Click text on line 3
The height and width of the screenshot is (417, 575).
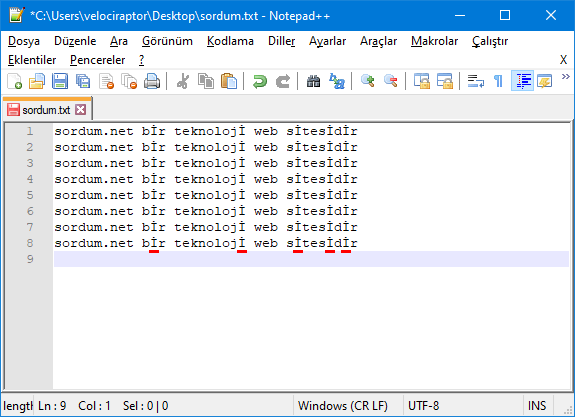point(206,163)
